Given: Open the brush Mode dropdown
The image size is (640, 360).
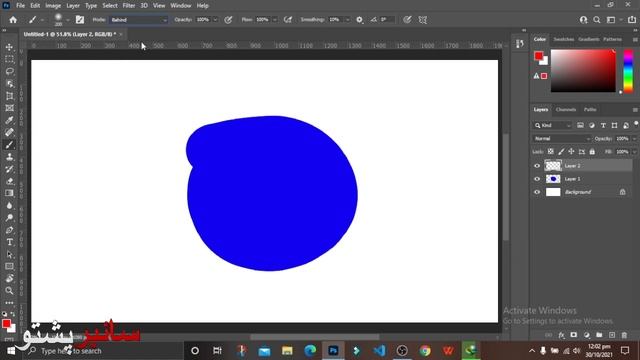Looking at the screenshot, I should click(139, 20).
